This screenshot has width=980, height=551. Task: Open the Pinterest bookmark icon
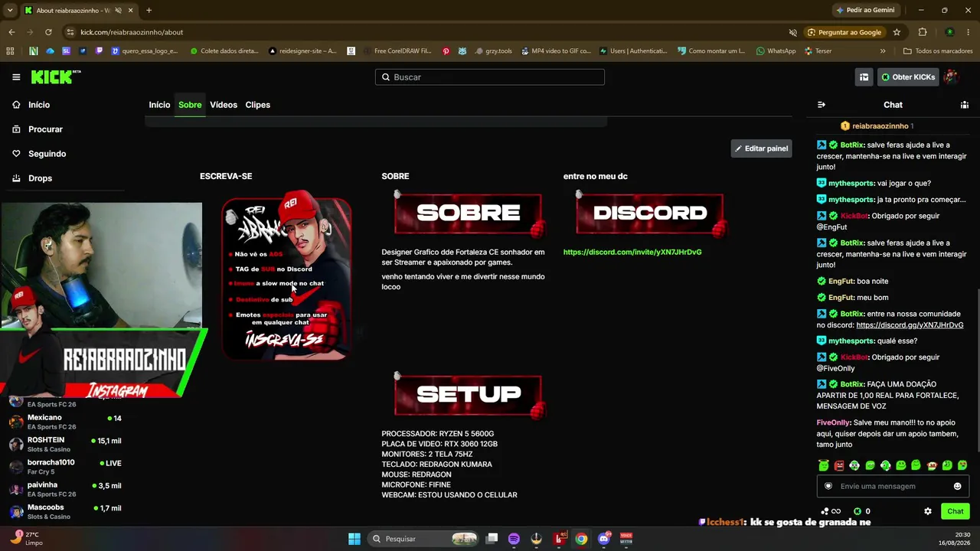point(446,51)
